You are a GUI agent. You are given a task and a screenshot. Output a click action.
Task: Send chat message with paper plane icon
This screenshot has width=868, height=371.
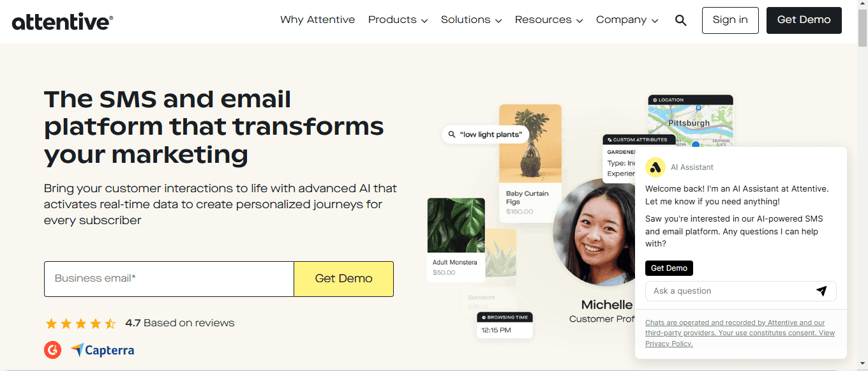(x=821, y=291)
